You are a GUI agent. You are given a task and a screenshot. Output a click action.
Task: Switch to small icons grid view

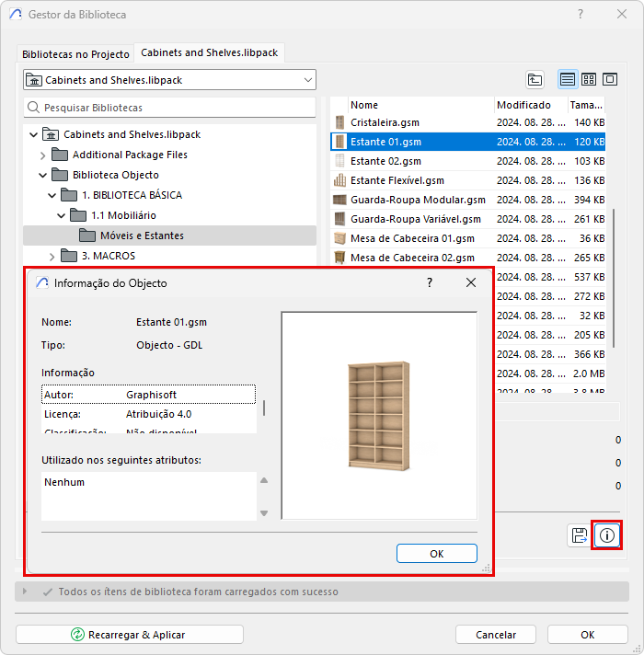click(x=589, y=79)
